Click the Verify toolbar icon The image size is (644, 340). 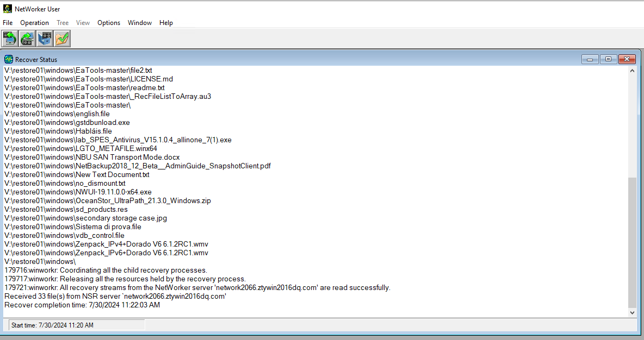pos(62,39)
